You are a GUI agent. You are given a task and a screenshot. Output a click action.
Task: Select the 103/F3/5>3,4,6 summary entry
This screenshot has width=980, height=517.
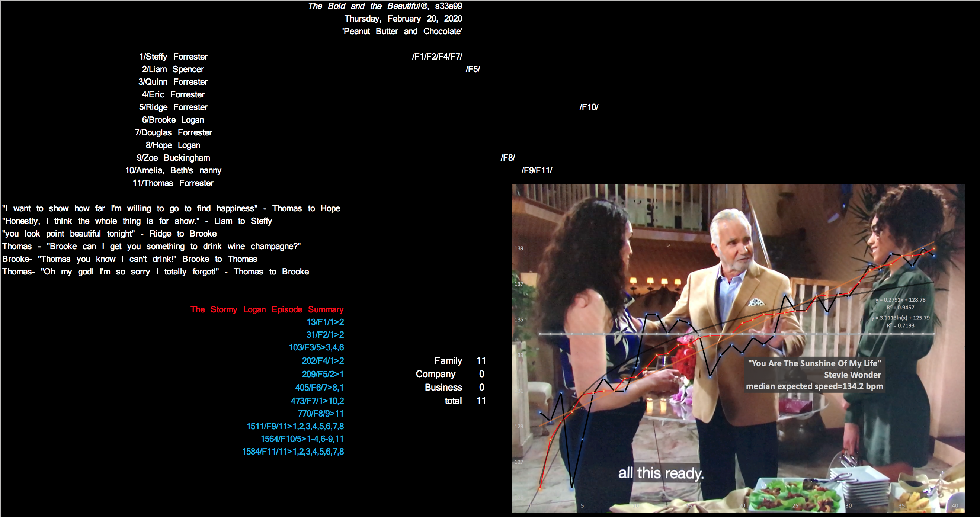(316, 347)
